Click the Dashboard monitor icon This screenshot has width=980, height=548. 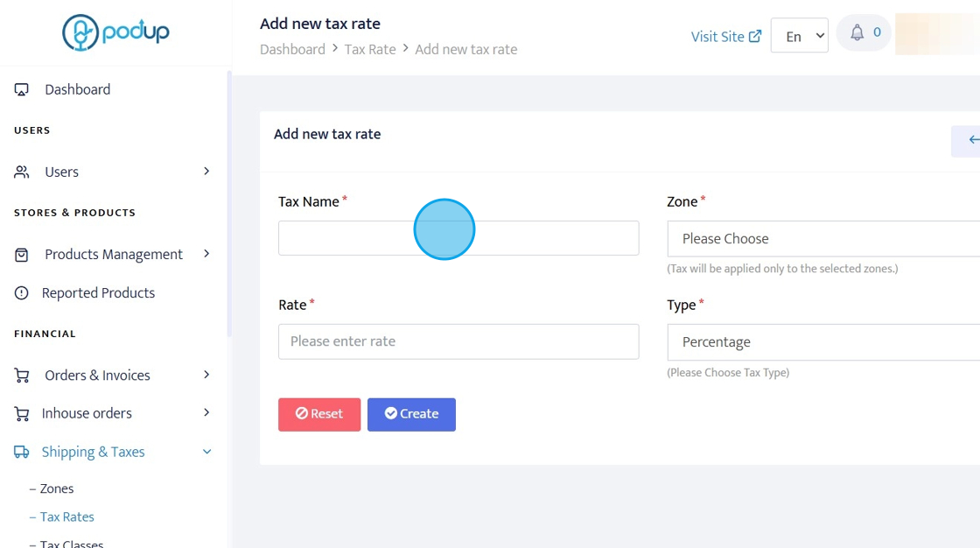click(22, 90)
